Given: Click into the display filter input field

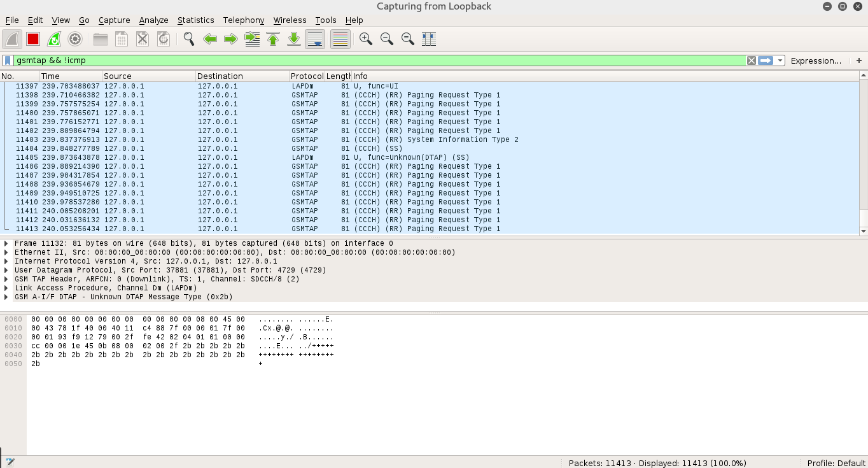Looking at the screenshot, I should tap(379, 60).
